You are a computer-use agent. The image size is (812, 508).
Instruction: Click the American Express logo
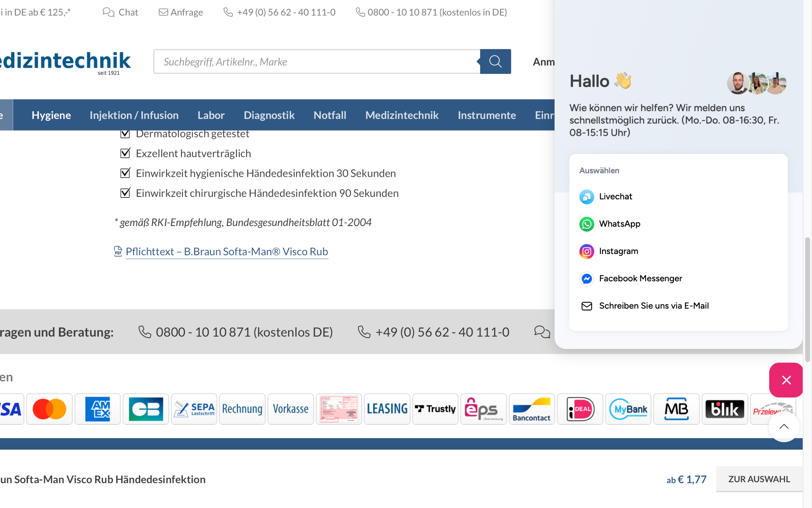(98, 409)
